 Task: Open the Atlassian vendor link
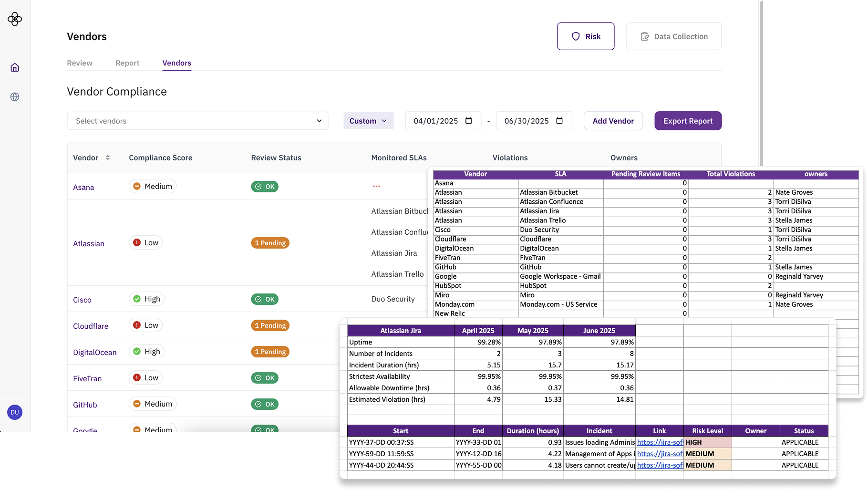click(x=89, y=243)
